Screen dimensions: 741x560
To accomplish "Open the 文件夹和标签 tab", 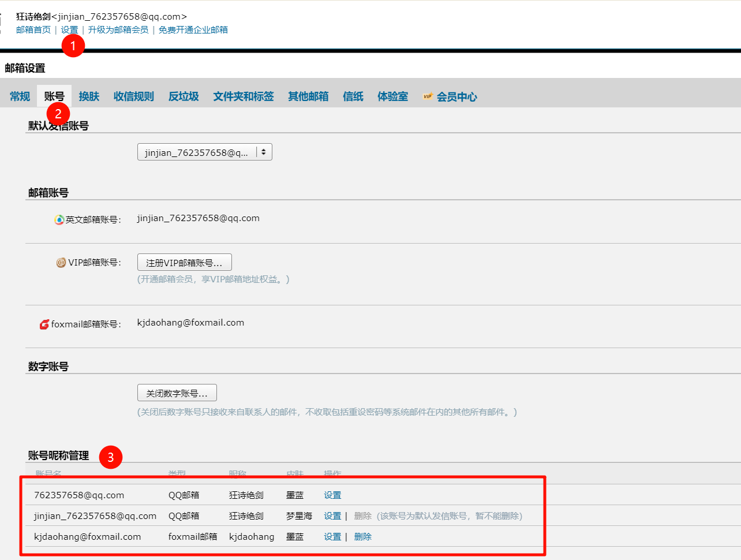I will pyautogui.click(x=244, y=96).
